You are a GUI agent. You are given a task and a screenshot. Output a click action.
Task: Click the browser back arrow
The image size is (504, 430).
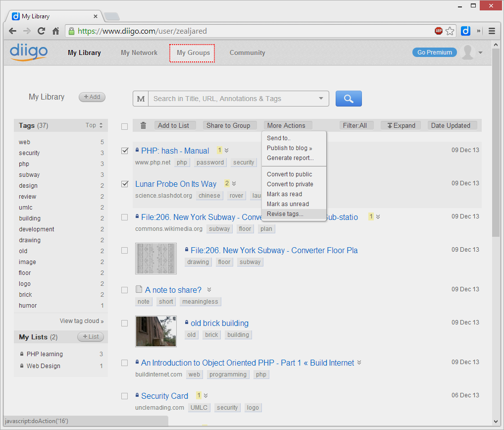point(12,31)
